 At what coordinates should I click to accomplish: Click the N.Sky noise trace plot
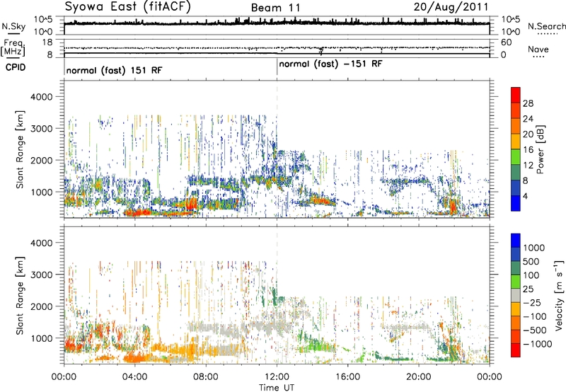tap(277, 25)
